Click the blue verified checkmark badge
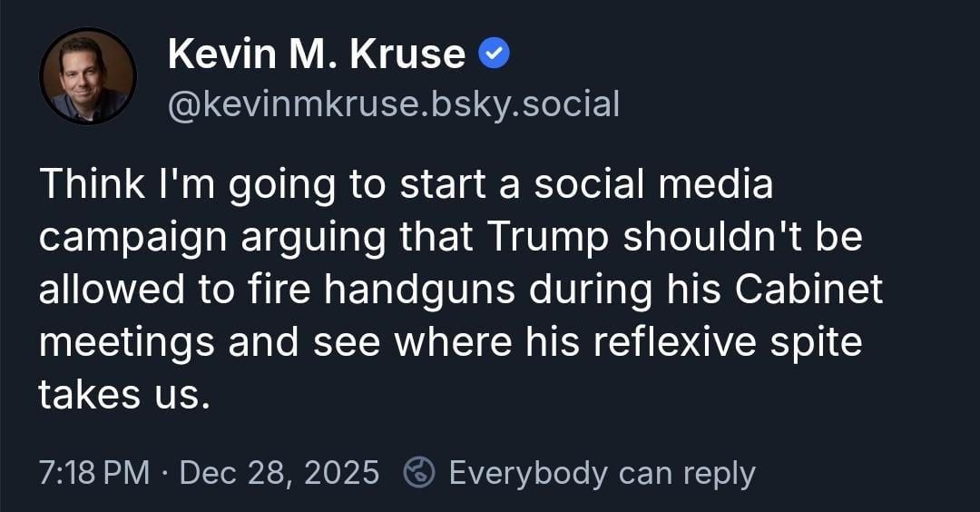 point(495,56)
